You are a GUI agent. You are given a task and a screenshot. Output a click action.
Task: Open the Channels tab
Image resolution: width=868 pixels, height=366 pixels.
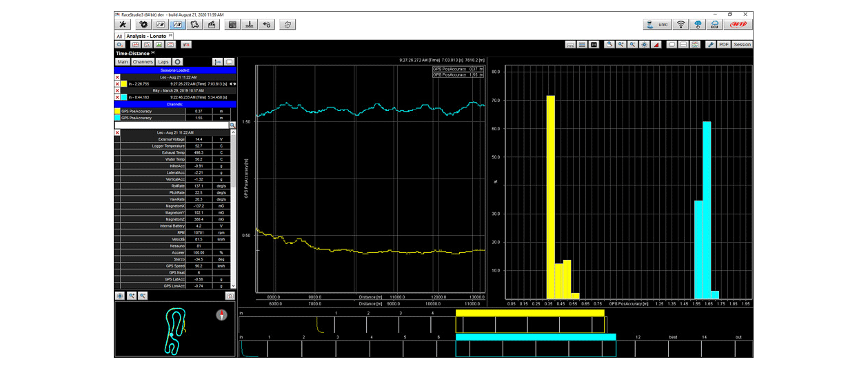143,62
